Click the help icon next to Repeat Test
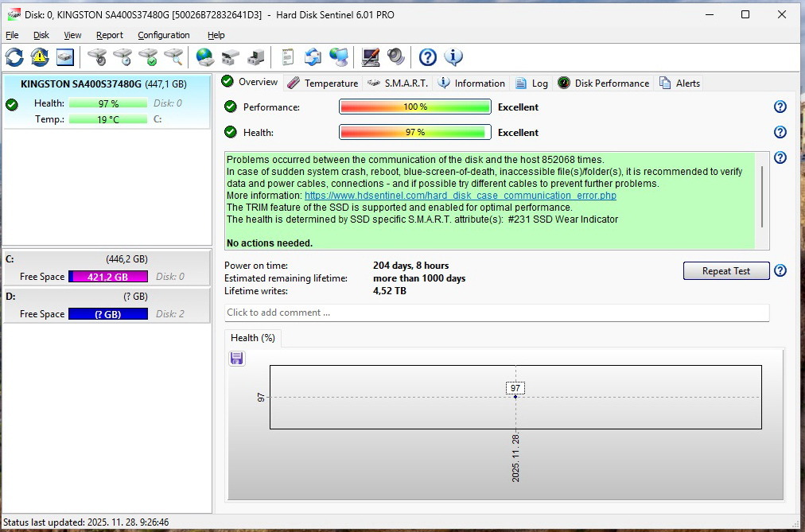This screenshot has height=532, width=805. coord(780,270)
